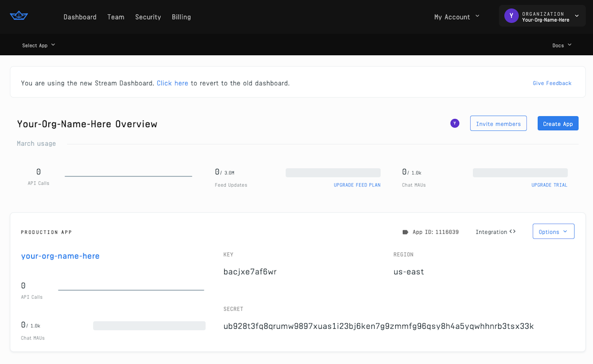Click the tag icon beside App ID 1116039

pos(405,232)
